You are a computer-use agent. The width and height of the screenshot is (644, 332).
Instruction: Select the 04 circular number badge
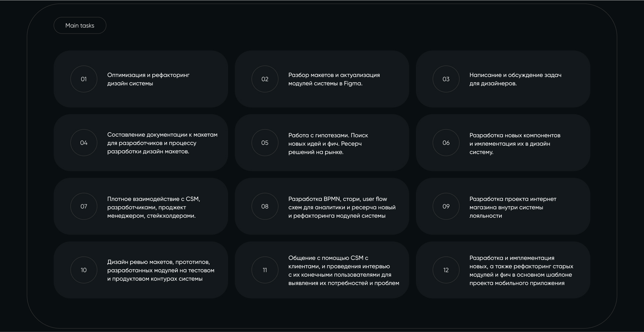84,143
